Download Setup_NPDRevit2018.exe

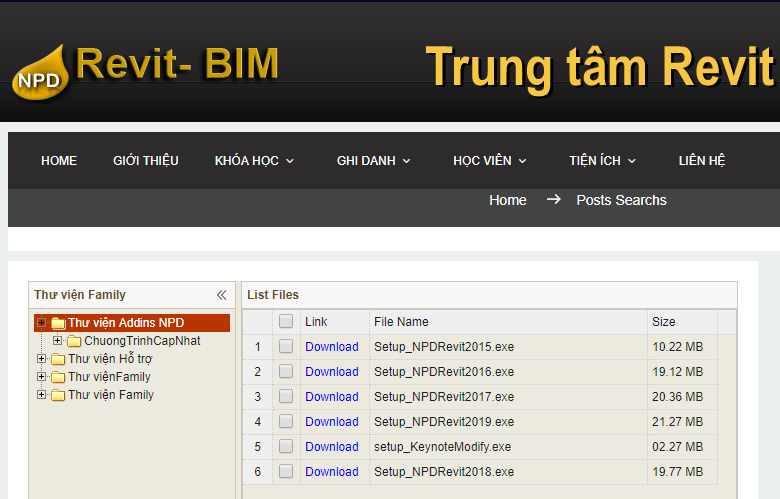click(332, 472)
